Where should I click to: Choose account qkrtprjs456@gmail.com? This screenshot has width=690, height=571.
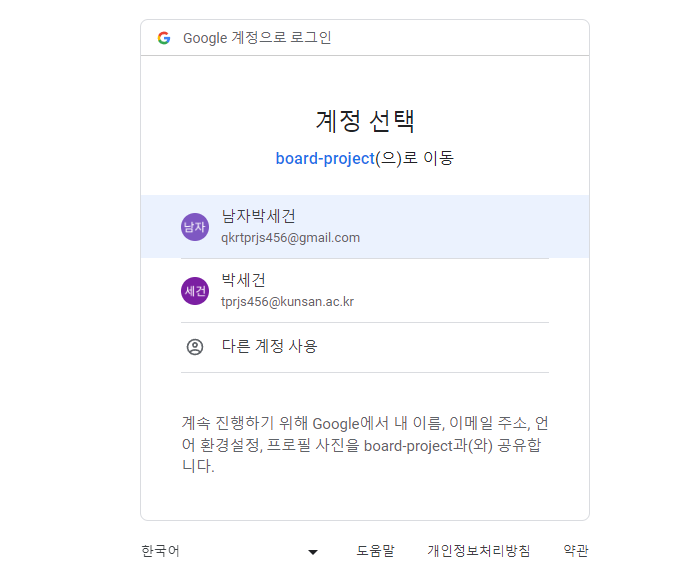point(290,238)
